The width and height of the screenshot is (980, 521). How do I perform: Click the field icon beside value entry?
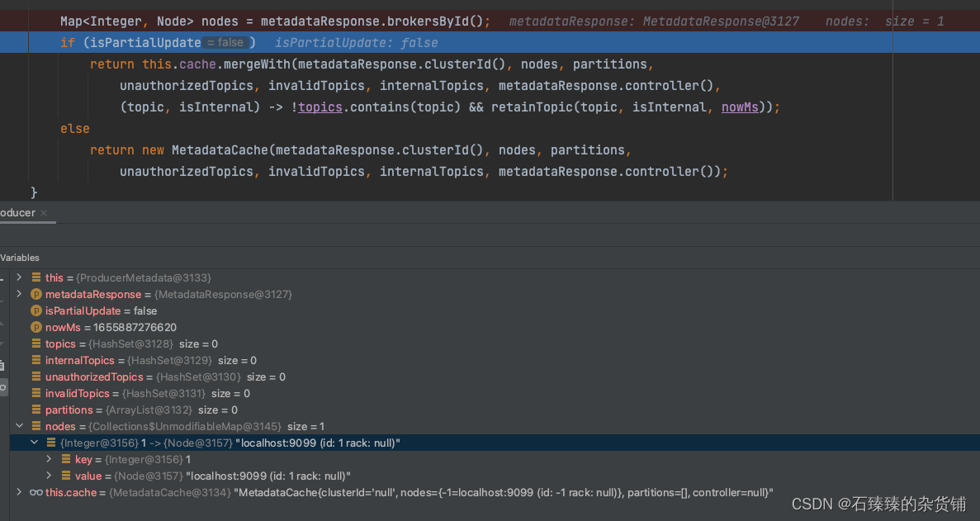point(65,476)
